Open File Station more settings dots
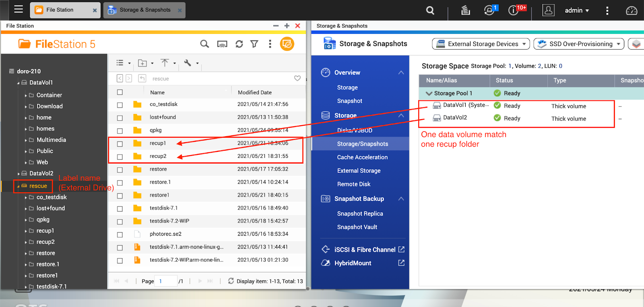Screen dimensions: 644x307 click(270, 44)
